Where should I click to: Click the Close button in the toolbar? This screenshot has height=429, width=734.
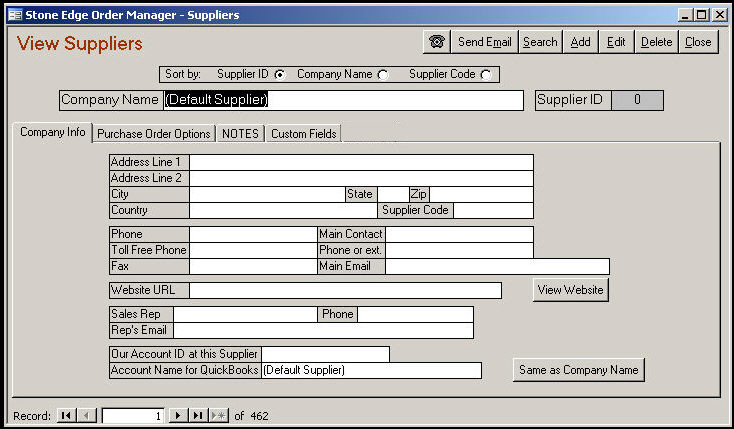[x=698, y=42]
